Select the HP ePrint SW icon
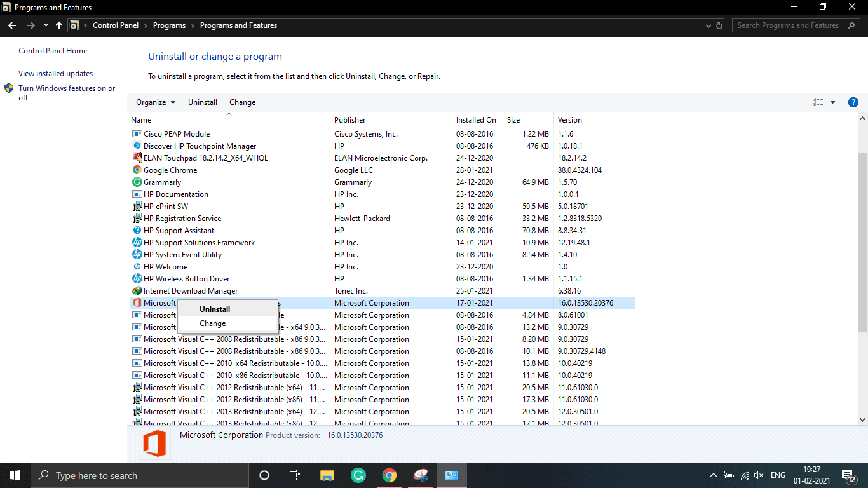The width and height of the screenshot is (868, 488). tap(137, 207)
